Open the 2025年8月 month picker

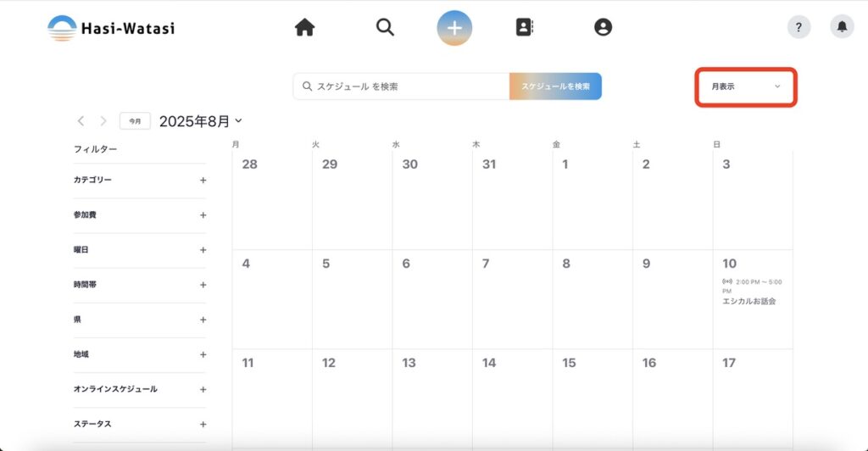[201, 121]
